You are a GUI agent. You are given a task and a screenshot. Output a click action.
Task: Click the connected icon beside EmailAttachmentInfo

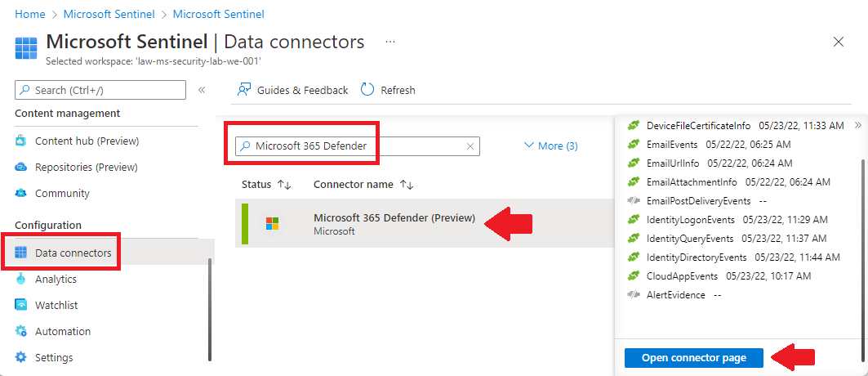click(x=634, y=181)
